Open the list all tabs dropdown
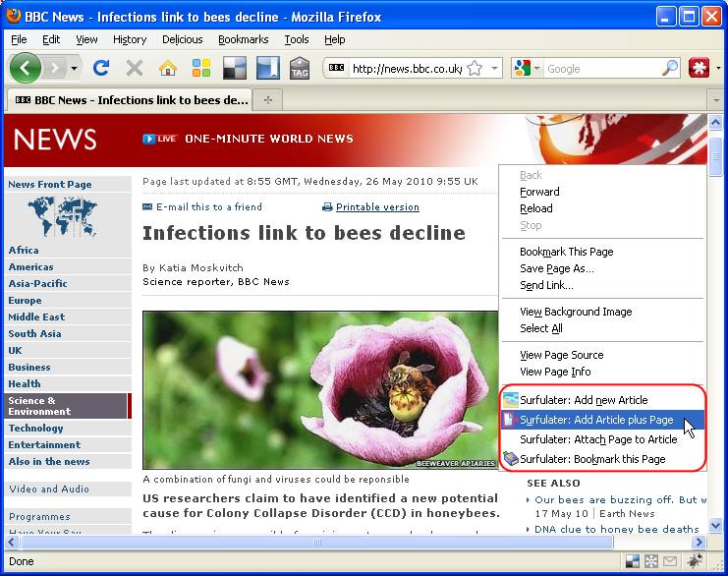 (x=716, y=100)
